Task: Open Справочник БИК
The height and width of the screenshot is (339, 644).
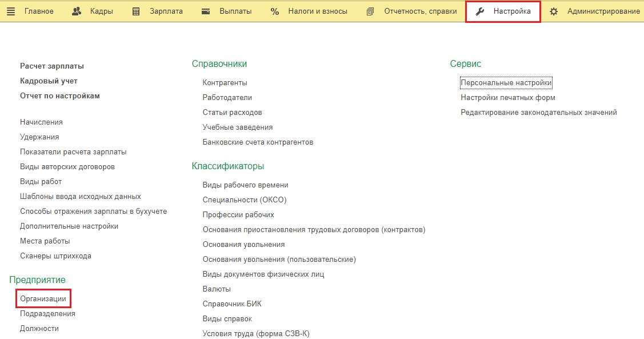Action: [232, 304]
